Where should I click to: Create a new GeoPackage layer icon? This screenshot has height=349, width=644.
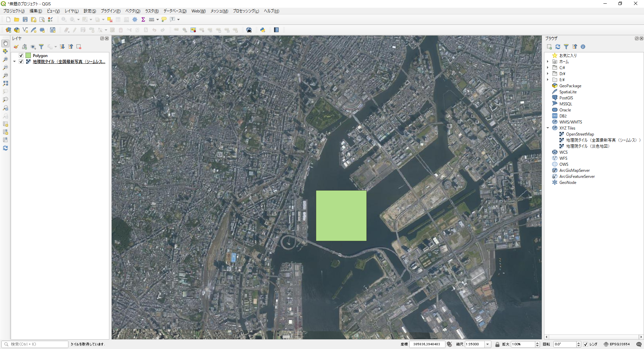point(17,30)
